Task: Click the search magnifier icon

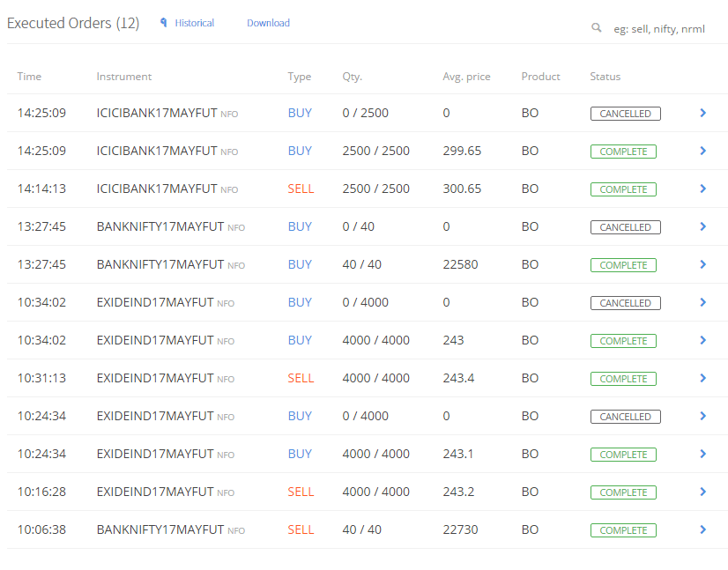Action: (x=596, y=28)
